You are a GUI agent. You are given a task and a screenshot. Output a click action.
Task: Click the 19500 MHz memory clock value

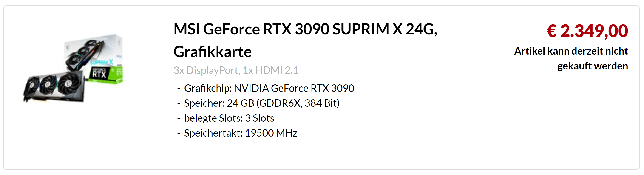point(271,133)
